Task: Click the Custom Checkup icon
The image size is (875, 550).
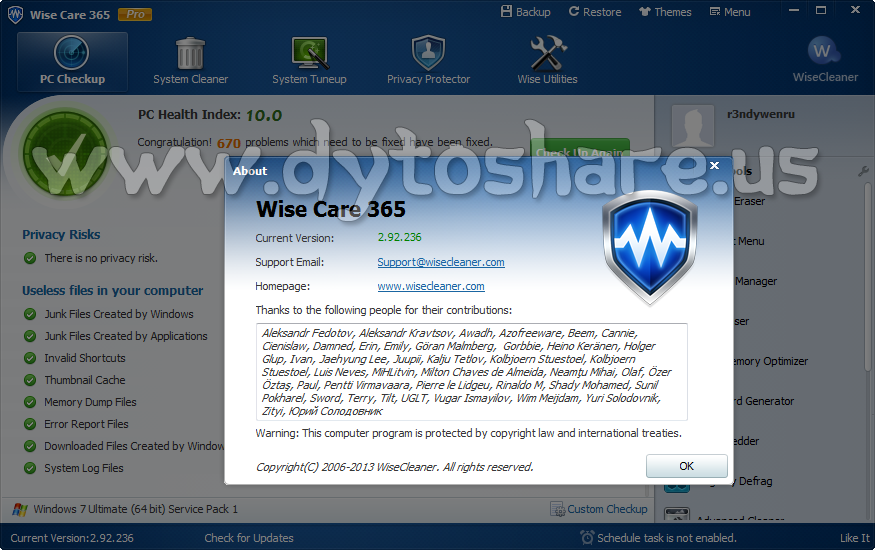Action: coord(557,509)
